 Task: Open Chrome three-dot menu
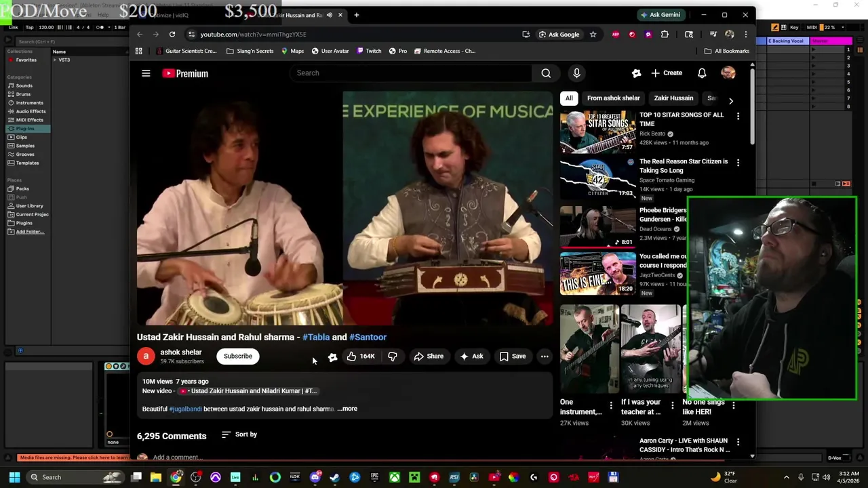745,35
